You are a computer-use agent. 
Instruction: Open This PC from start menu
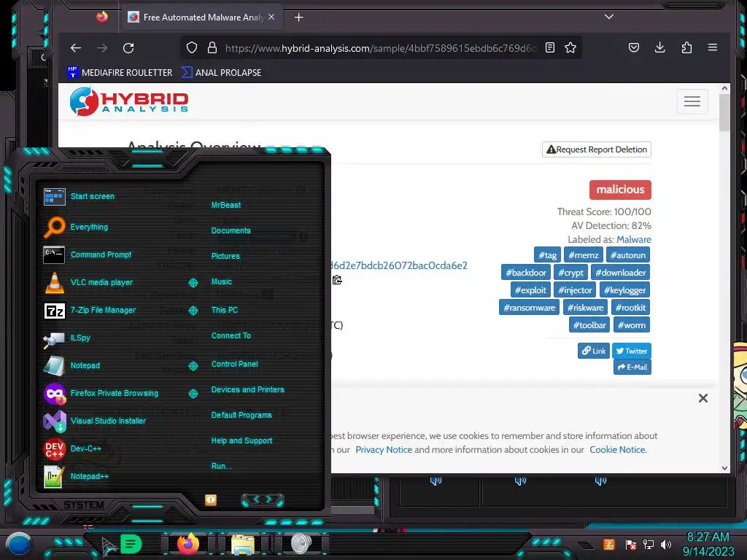tap(225, 309)
